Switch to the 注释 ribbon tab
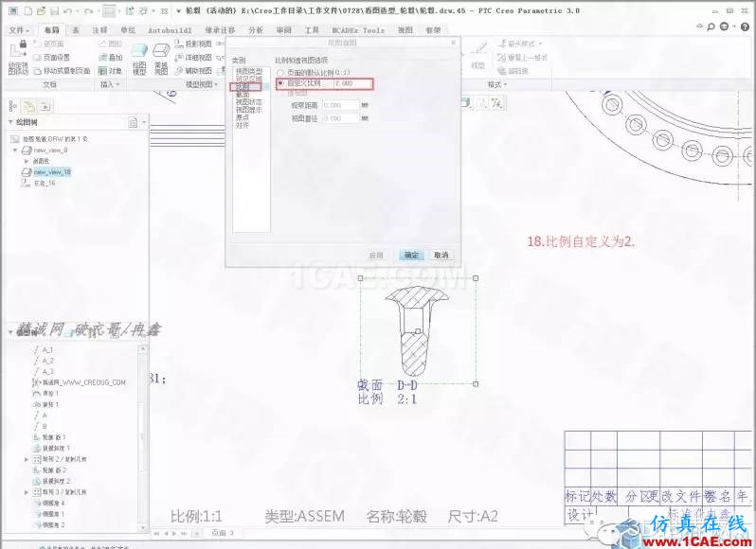Screen dimensions: 756x549 [99, 30]
